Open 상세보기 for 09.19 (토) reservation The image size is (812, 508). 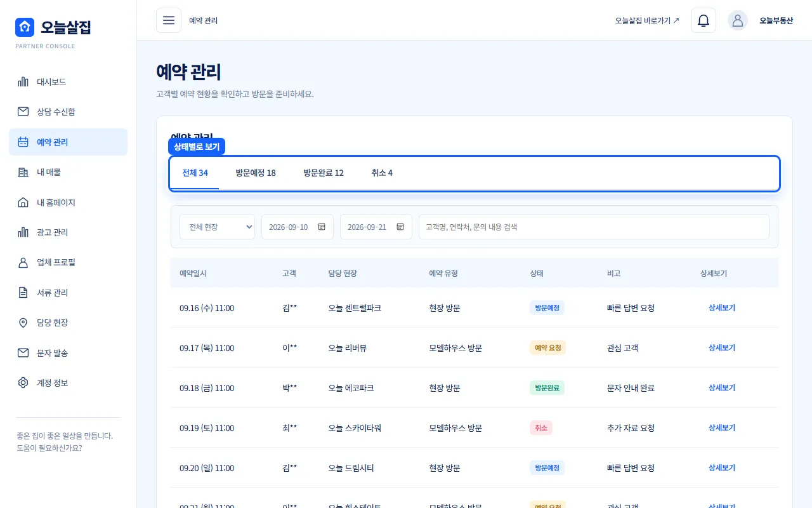tap(722, 427)
